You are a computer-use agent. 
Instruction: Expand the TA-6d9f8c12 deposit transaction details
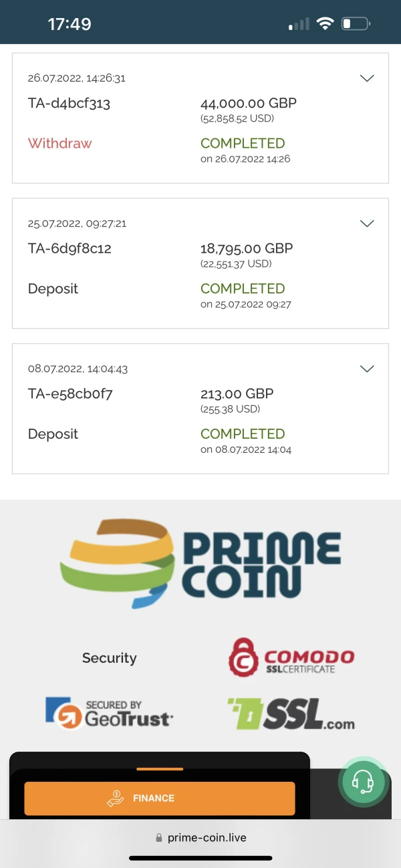[x=367, y=223]
